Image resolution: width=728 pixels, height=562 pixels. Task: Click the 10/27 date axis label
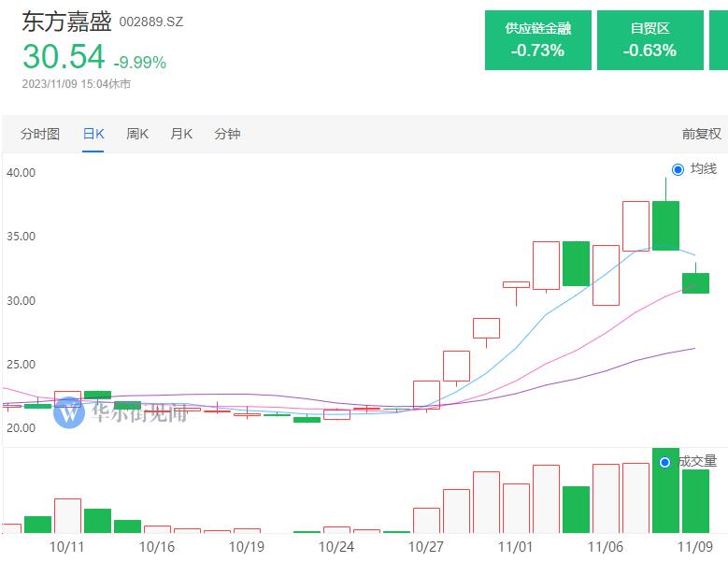(x=426, y=547)
